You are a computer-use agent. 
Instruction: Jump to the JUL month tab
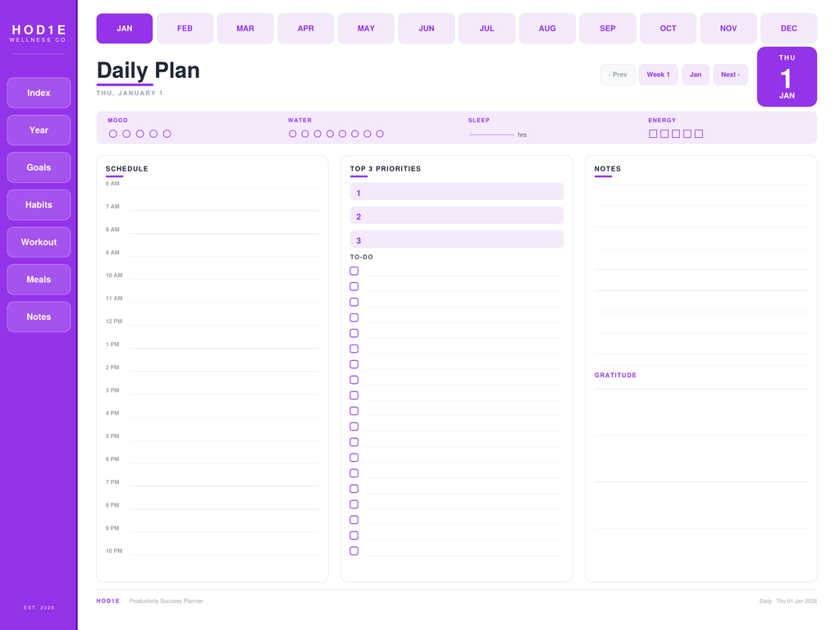click(x=487, y=29)
